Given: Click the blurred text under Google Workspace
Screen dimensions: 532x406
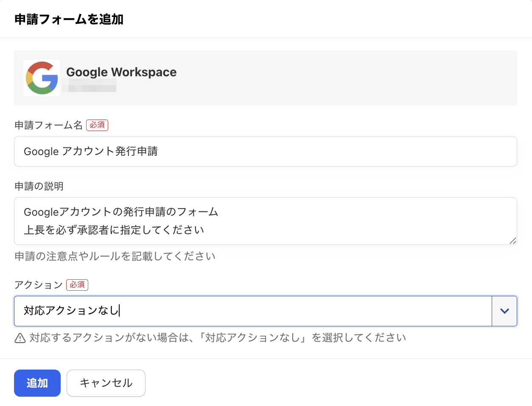Looking at the screenshot, I should tap(89, 85).
